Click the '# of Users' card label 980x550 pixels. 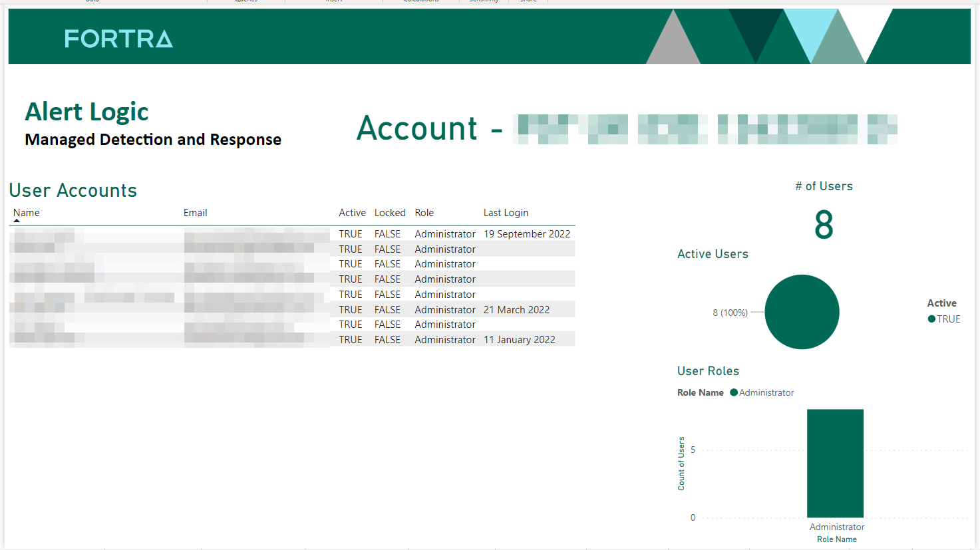tap(824, 186)
